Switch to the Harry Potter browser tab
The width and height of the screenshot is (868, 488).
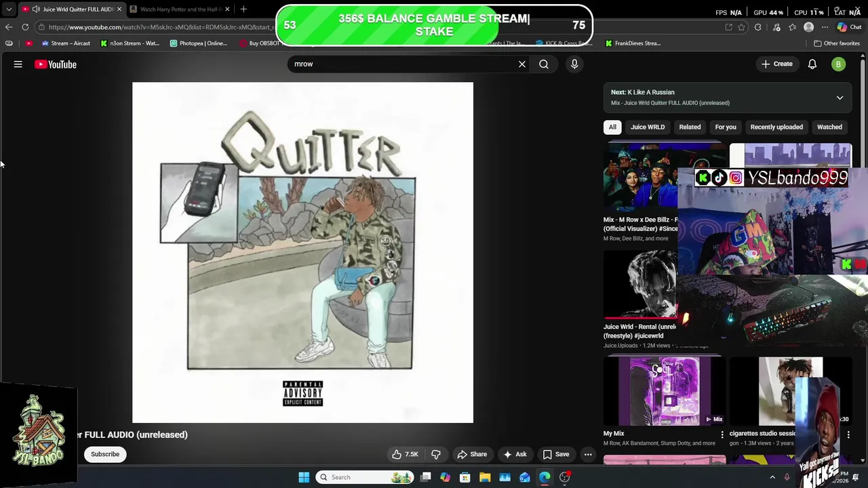click(180, 9)
